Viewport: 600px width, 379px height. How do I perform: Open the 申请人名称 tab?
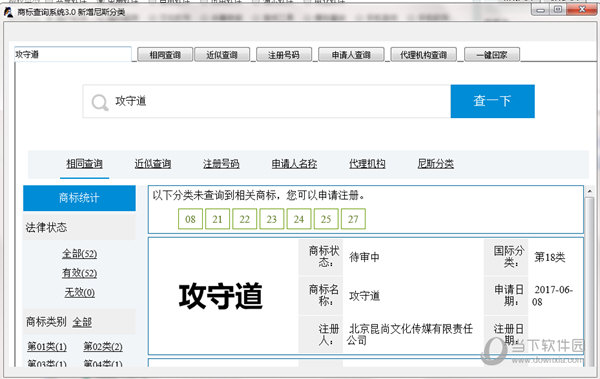coord(294,164)
